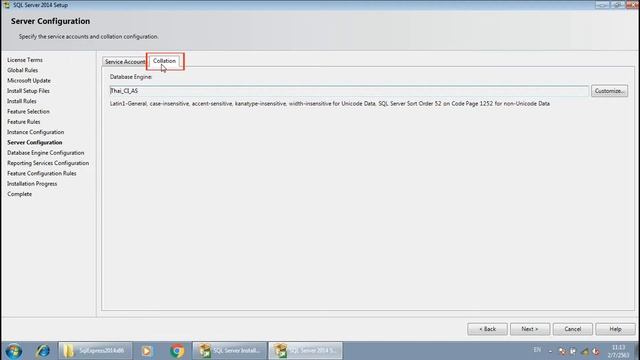This screenshot has width=640, height=360.
Task: Select Microsoft Update step
Action: (x=29, y=80)
